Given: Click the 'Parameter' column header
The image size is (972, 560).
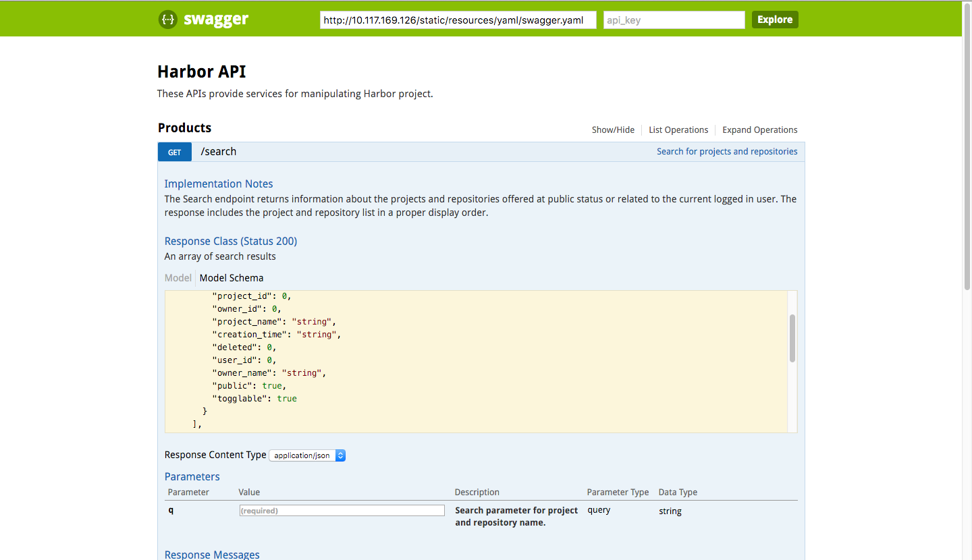Looking at the screenshot, I should [188, 492].
